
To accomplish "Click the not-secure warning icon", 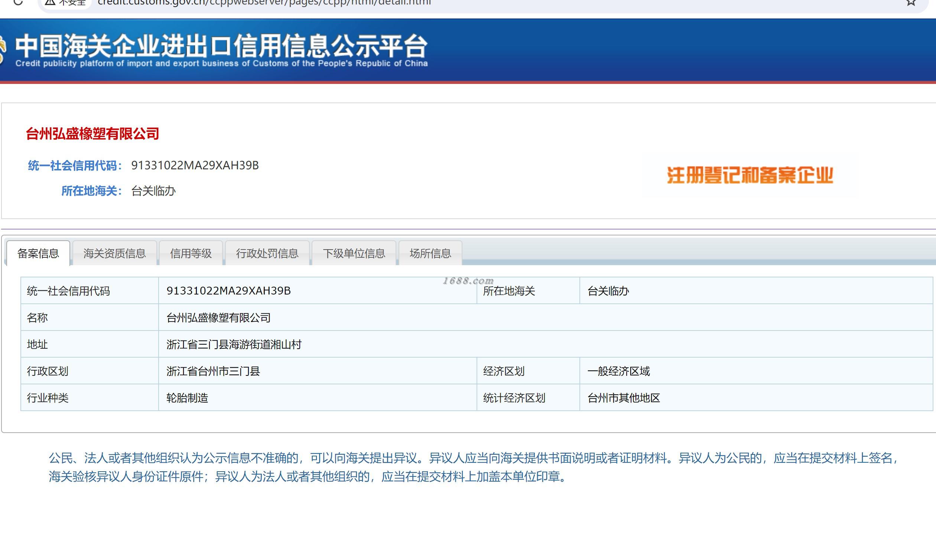I will [x=50, y=2].
